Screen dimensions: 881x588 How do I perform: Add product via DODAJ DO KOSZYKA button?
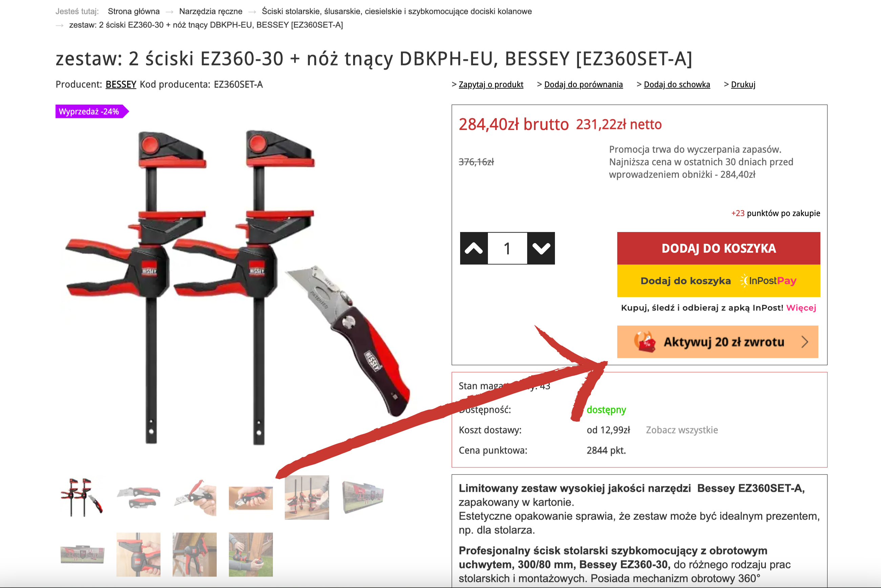pos(718,248)
